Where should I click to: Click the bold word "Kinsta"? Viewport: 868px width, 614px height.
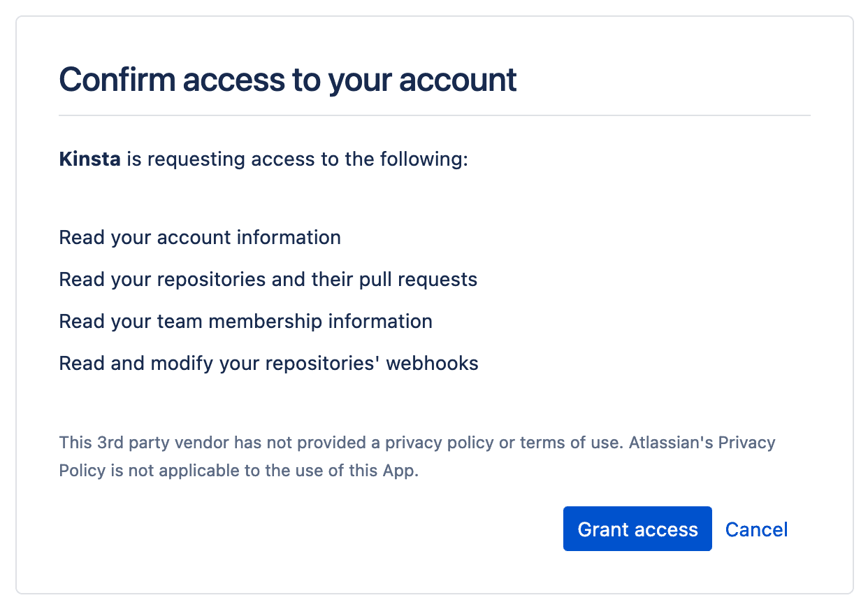(89, 159)
